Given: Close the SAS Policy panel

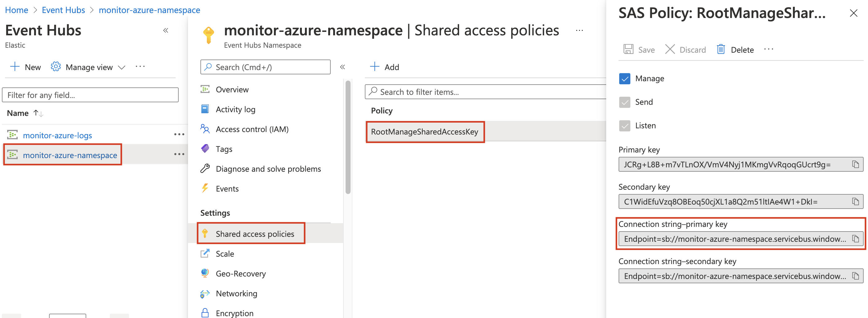Looking at the screenshot, I should 853,13.
